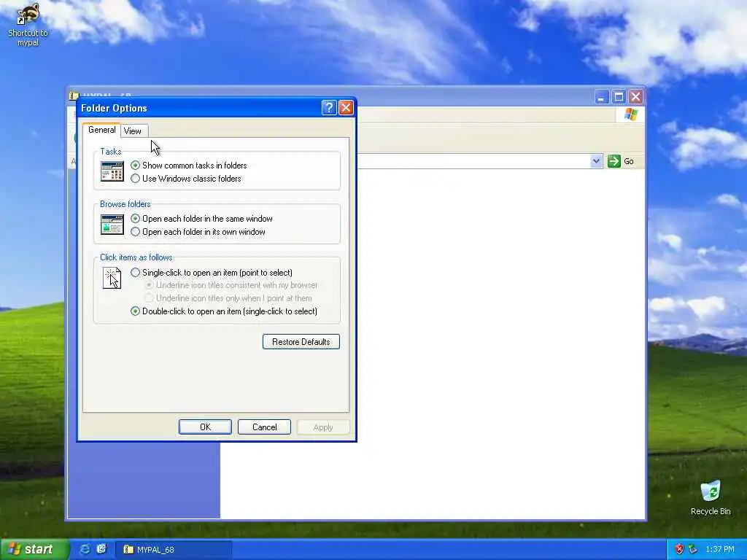The height and width of the screenshot is (560, 747).
Task: Select Underline icon titles only when I point
Action: pos(228,298)
